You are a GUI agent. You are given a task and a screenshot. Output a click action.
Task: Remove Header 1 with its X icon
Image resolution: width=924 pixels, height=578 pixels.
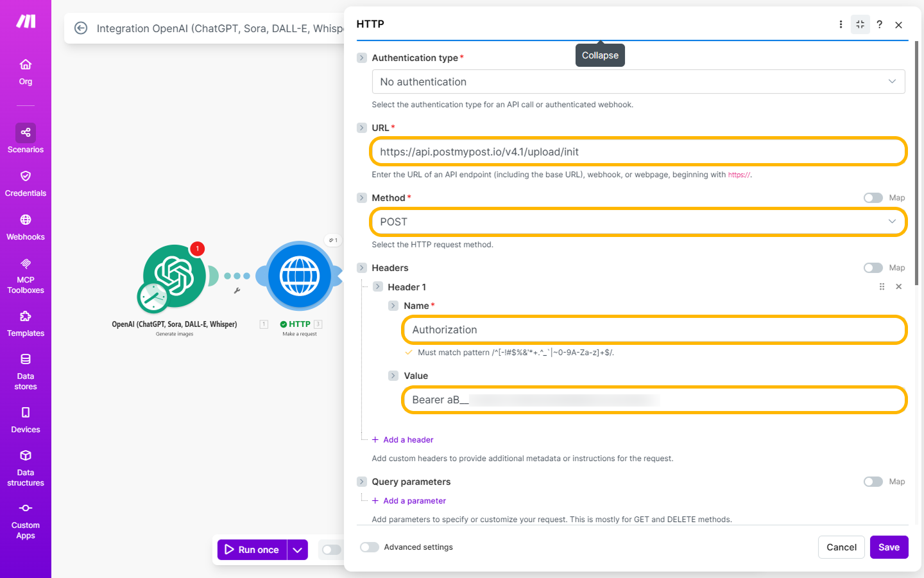pos(898,287)
